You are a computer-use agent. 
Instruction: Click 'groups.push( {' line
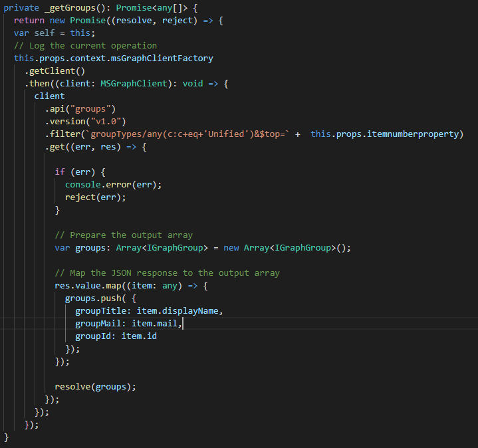[100, 298]
